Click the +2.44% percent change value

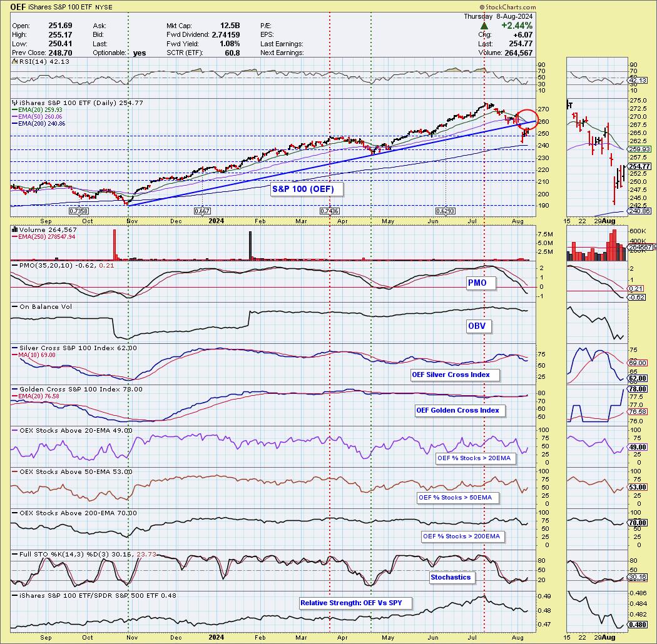pos(517,26)
